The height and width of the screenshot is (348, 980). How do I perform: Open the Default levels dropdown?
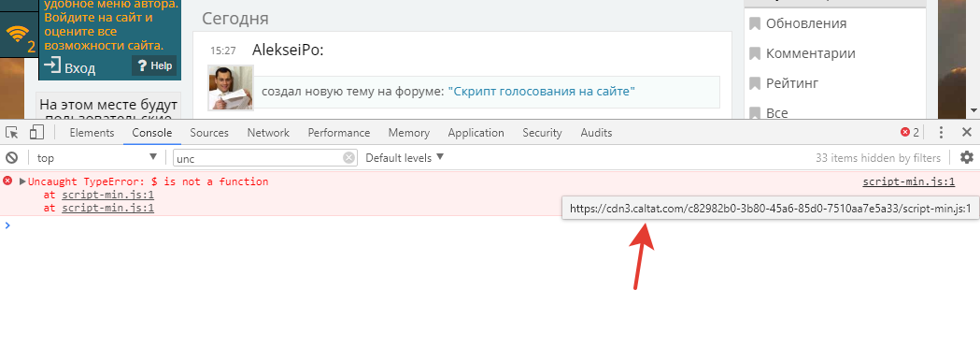tap(405, 158)
